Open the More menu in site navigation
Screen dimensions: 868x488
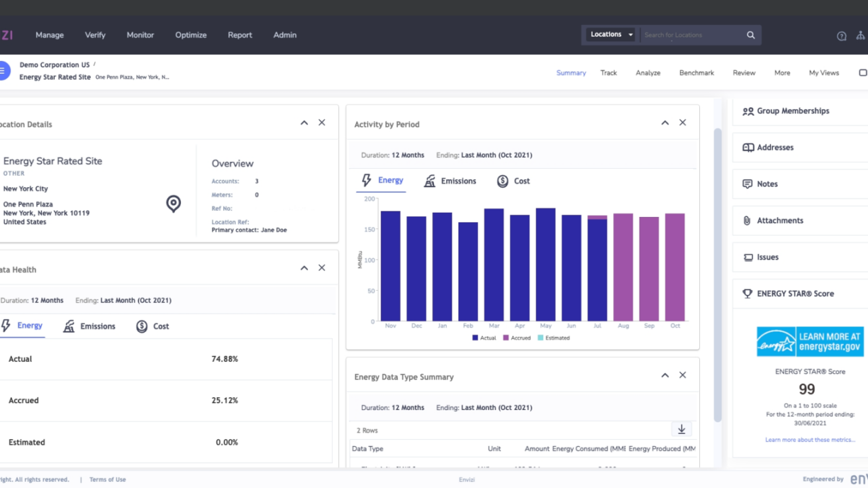782,73
